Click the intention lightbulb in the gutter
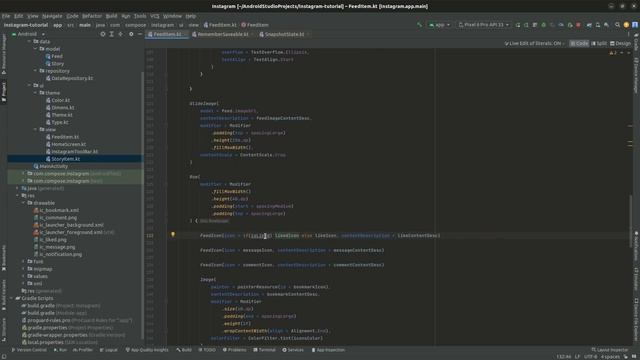Image resolution: width=640 pixels, height=360 pixels. point(173,235)
